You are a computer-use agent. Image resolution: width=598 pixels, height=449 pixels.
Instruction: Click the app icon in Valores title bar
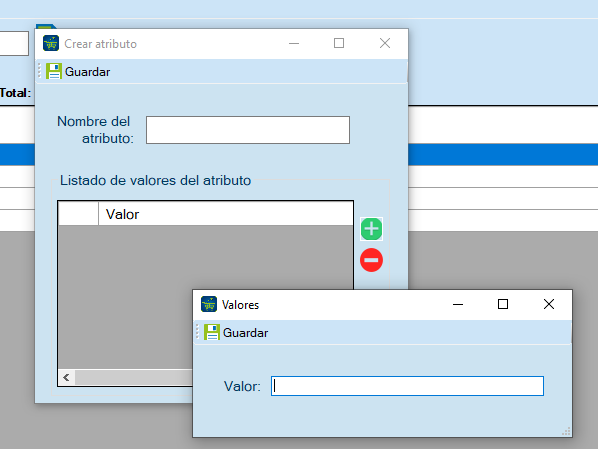(209, 304)
